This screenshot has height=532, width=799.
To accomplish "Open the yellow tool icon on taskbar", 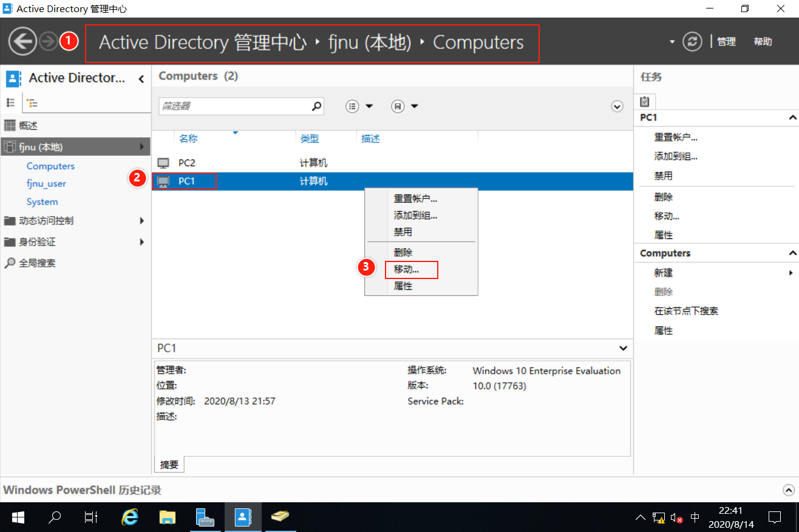I will click(280, 517).
